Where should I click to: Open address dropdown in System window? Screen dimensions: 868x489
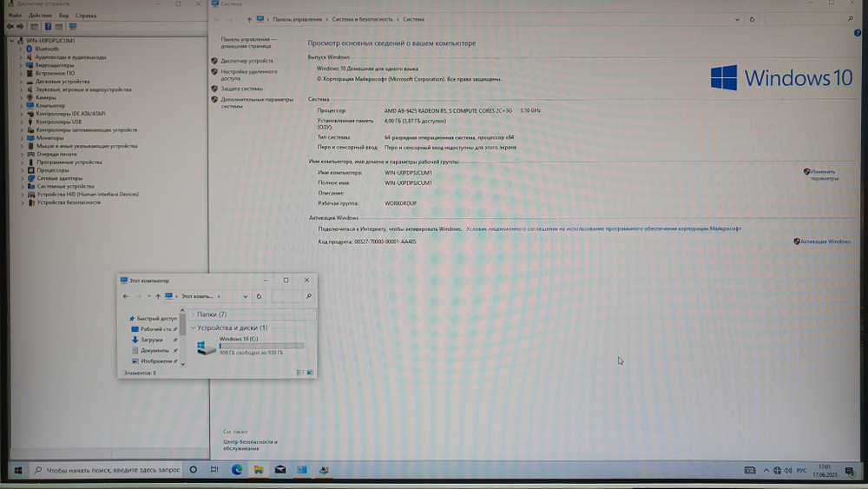point(737,19)
